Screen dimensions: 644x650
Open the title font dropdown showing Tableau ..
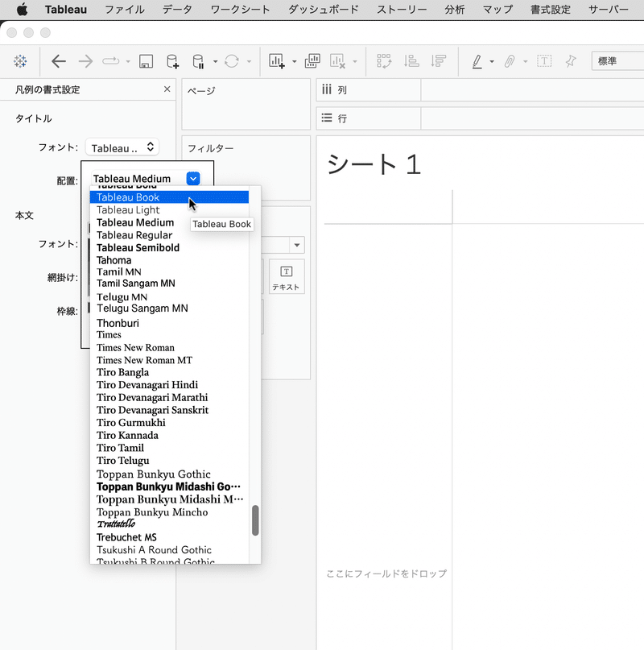pyautogui.click(x=122, y=147)
